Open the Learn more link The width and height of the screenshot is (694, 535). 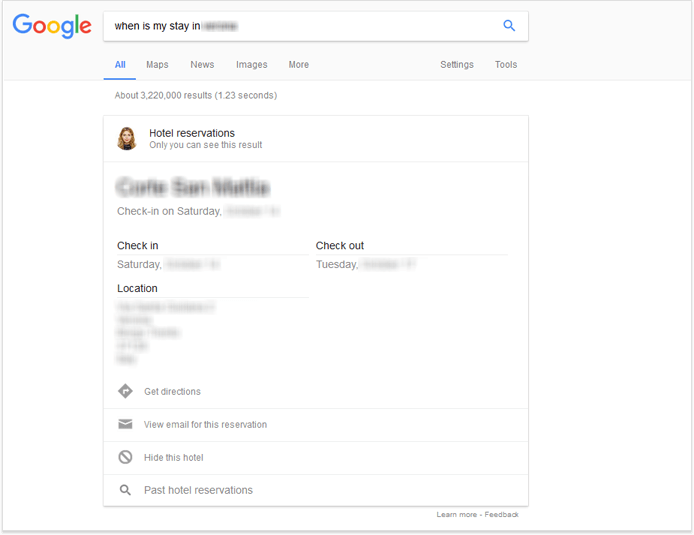[x=457, y=514]
